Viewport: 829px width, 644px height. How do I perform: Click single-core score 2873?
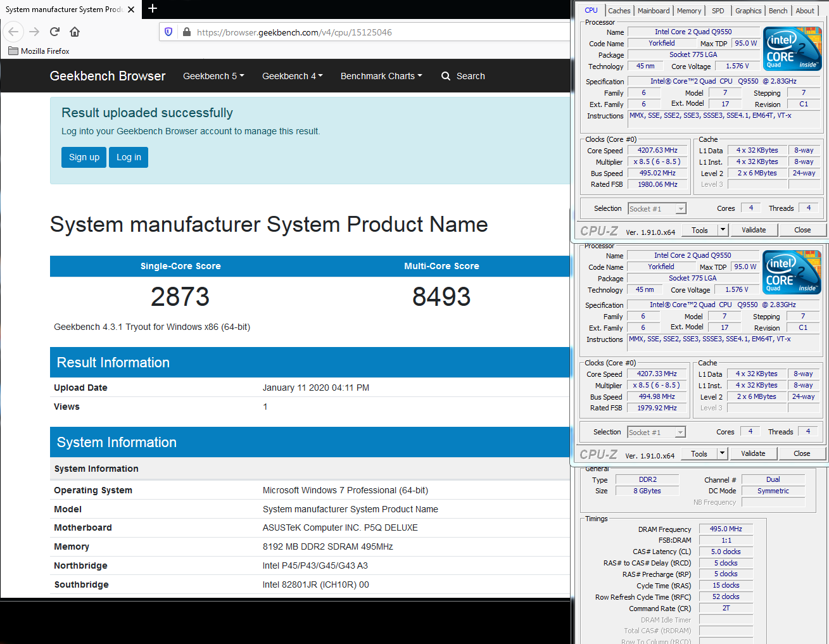click(x=180, y=296)
